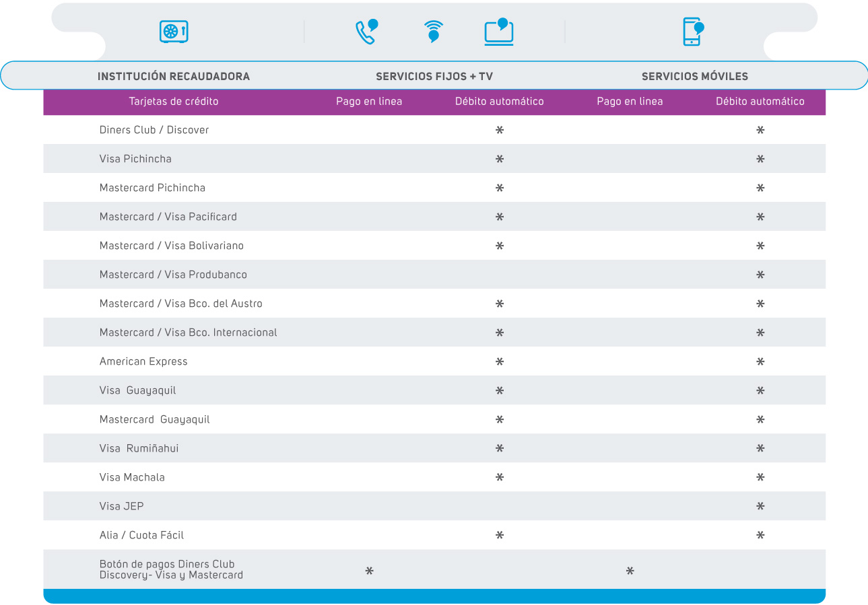
Task: Click Produbanco mobile débito asterisk
Action: point(760,275)
